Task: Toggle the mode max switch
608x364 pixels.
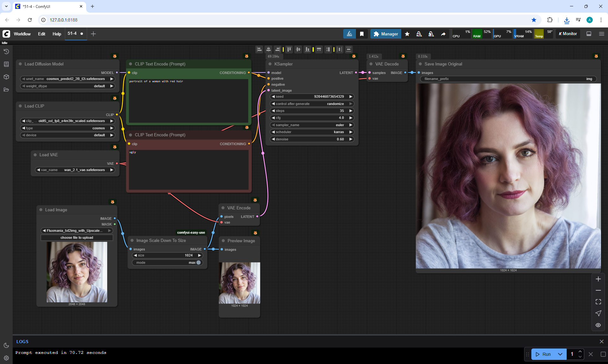Action: (x=198, y=262)
